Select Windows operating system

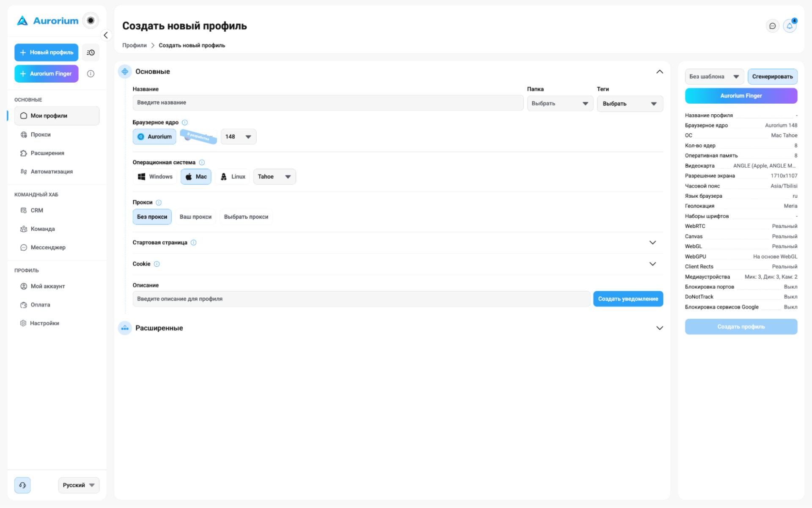pyautogui.click(x=155, y=177)
